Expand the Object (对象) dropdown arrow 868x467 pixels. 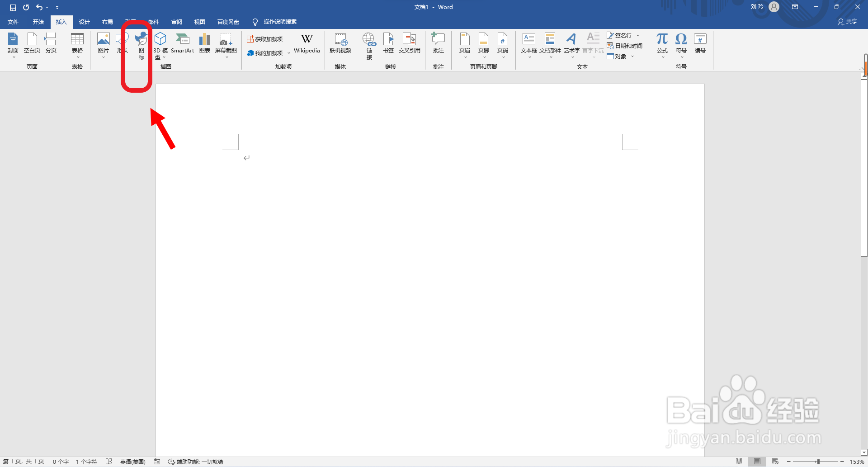click(632, 56)
